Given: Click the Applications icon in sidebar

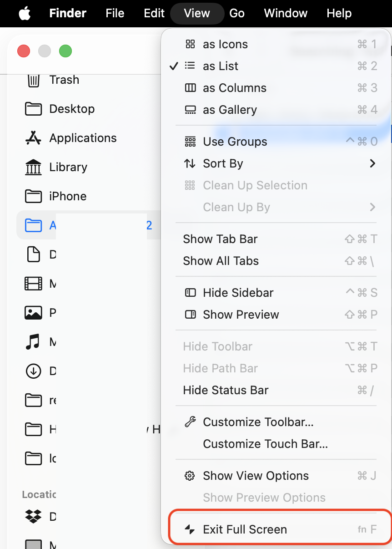Looking at the screenshot, I should tap(33, 138).
